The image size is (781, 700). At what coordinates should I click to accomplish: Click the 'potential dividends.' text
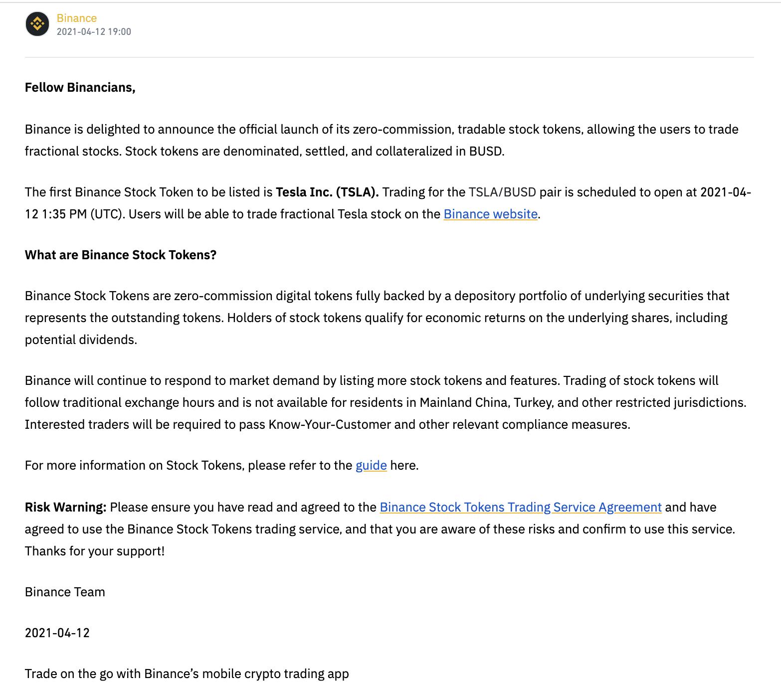click(81, 340)
